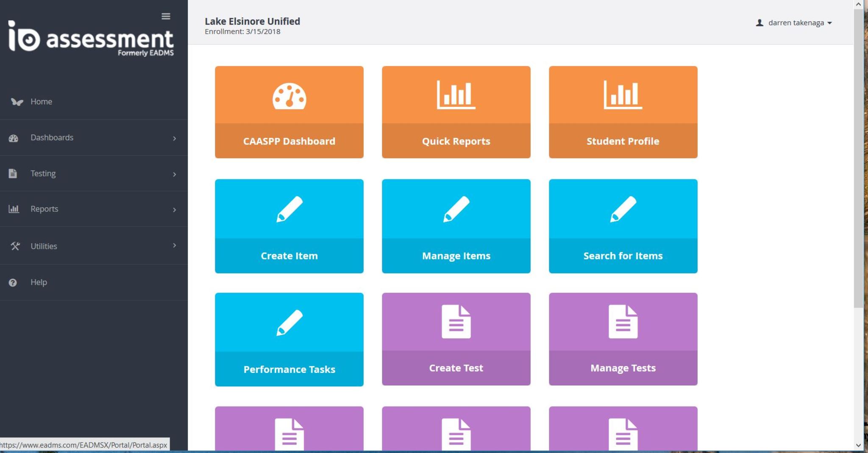This screenshot has width=868, height=453.
Task: Click the Search for Items pencil icon
Action: [x=623, y=209]
